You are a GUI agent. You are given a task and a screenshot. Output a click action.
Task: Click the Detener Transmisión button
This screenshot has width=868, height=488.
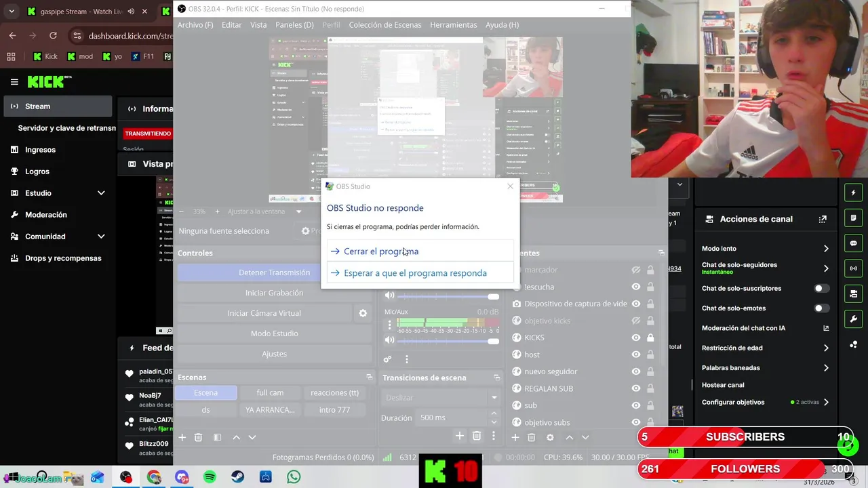pyautogui.click(x=274, y=272)
